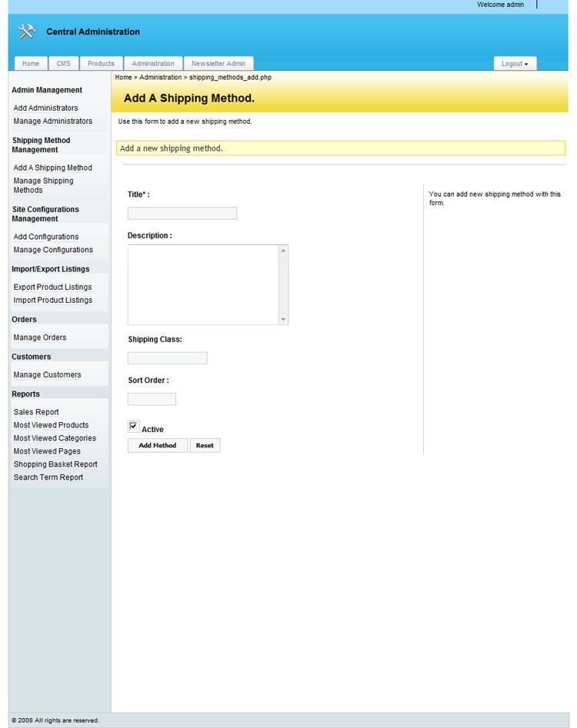View Most Viewed Categories report
Image resolution: width=577 pixels, height=728 pixels.
[x=55, y=438]
